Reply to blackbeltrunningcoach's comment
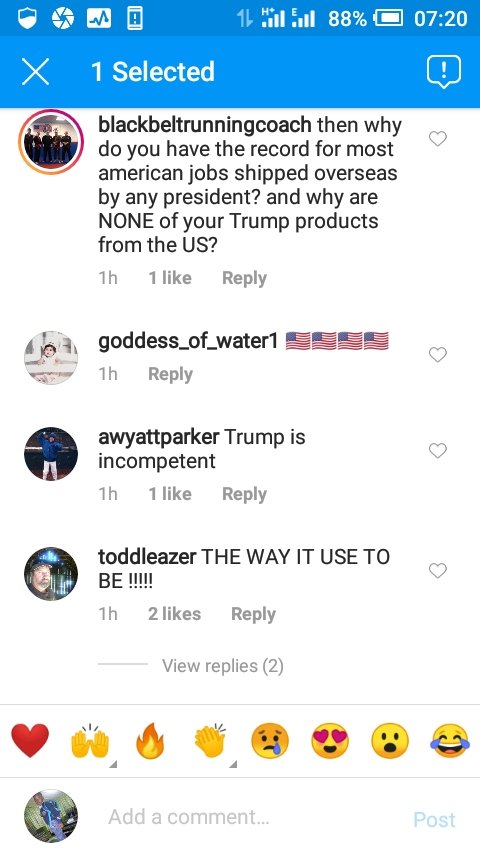Viewport: 480px width, 854px height. pyautogui.click(x=244, y=278)
